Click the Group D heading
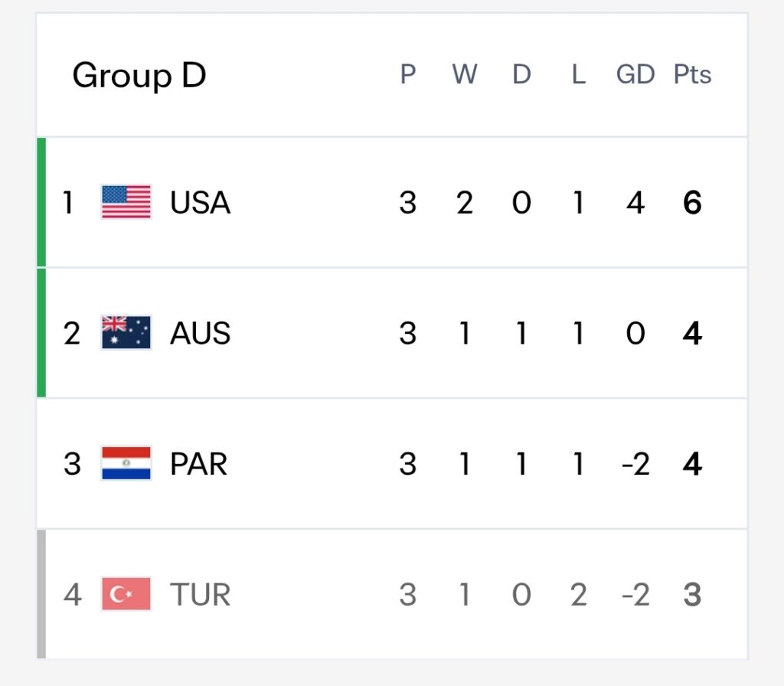 [139, 76]
